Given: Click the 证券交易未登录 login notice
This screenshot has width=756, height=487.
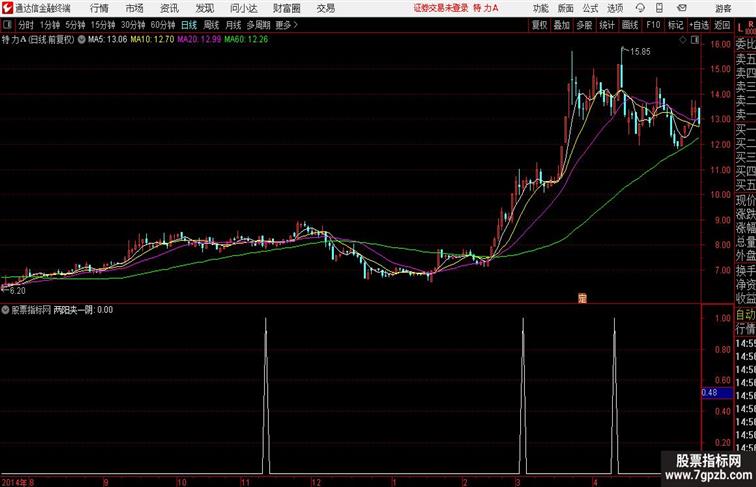Looking at the screenshot, I should point(441,8).
